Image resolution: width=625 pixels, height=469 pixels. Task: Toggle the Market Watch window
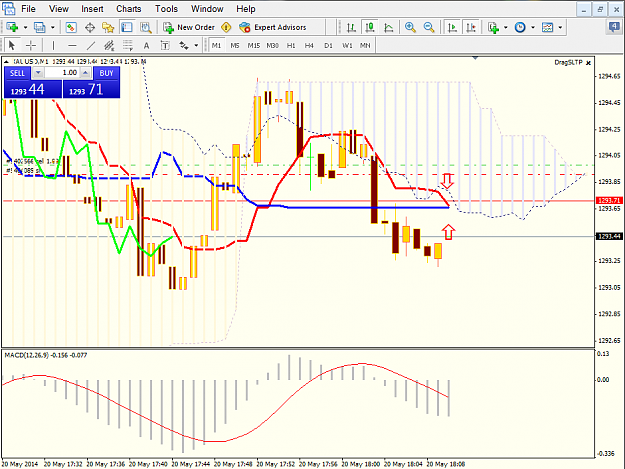(x=71, y=27)
